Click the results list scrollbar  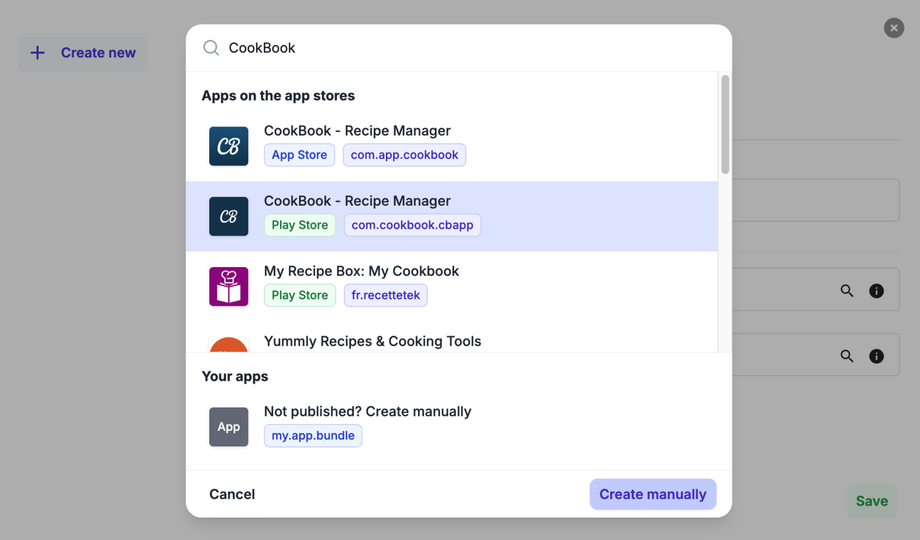click(725, 125)
